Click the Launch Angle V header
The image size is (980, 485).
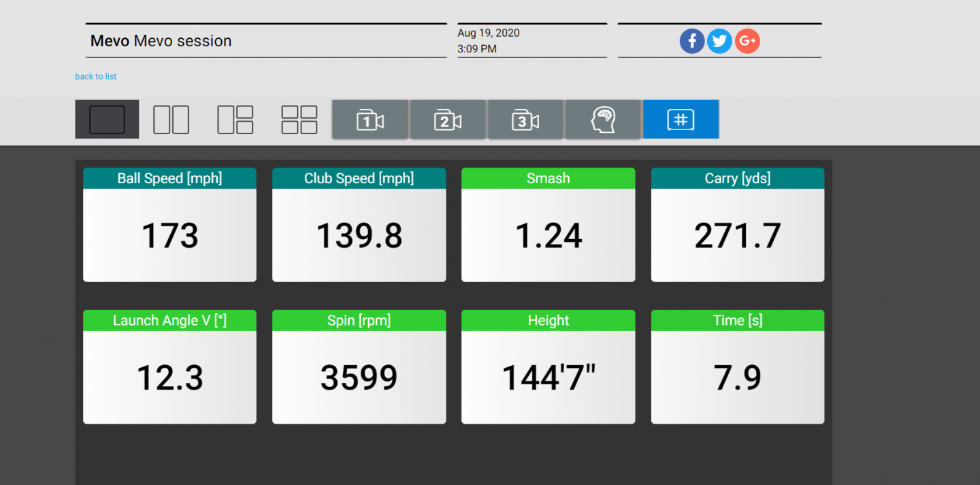click(x=169, y=320)
